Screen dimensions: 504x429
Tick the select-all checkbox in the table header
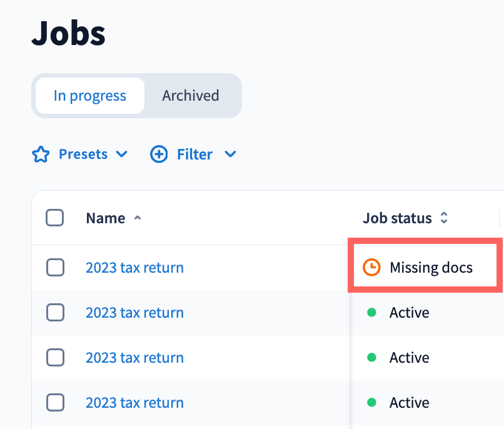[55, 218]
